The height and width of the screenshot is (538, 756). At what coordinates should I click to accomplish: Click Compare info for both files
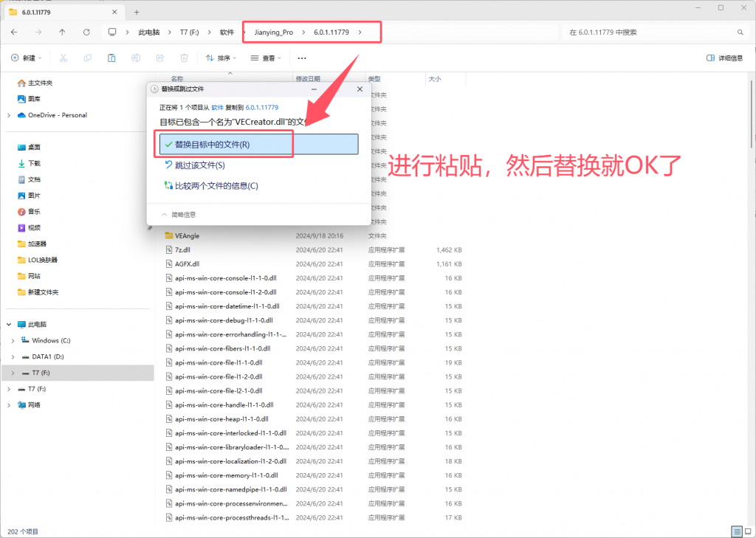[211, 185]
